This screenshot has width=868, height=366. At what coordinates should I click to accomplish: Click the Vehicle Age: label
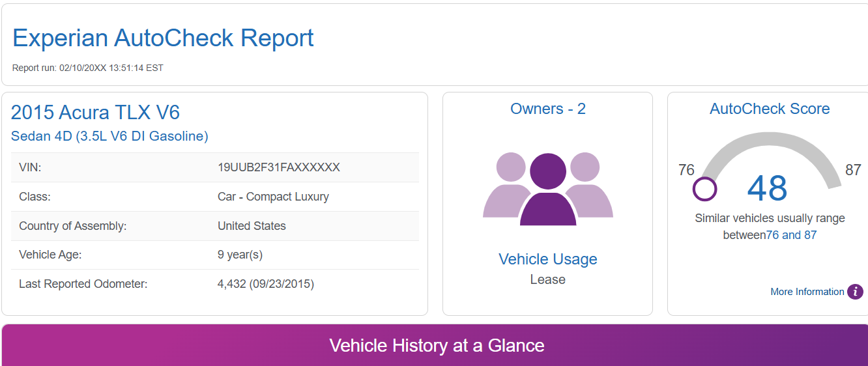click(50, 255)
